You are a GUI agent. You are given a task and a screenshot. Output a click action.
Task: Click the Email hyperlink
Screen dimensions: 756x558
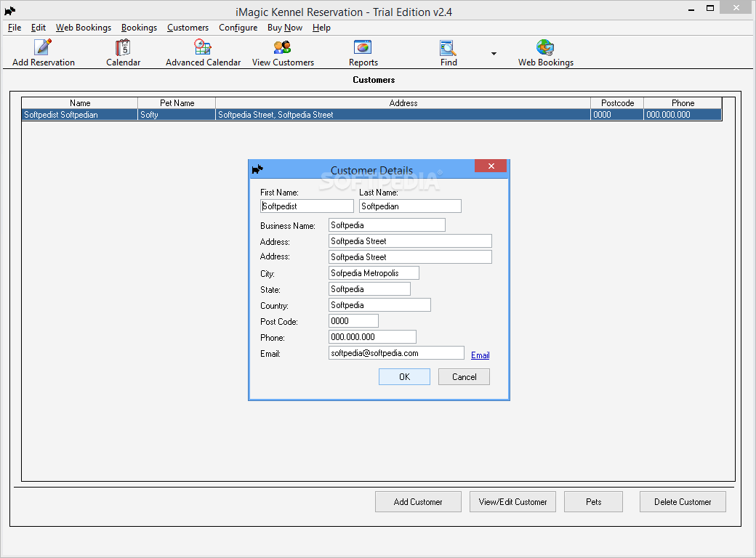(480, 355)
